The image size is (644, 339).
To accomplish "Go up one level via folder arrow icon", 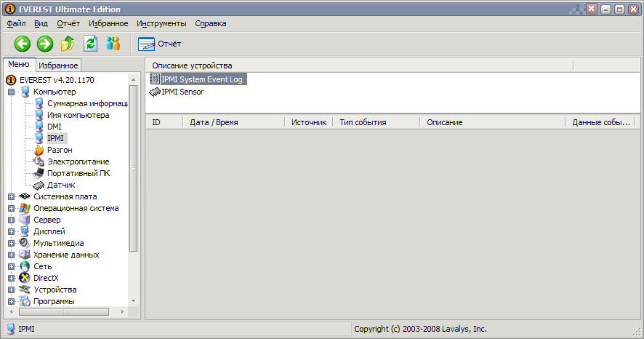I will pyautogui.click(x=68, y=44).
